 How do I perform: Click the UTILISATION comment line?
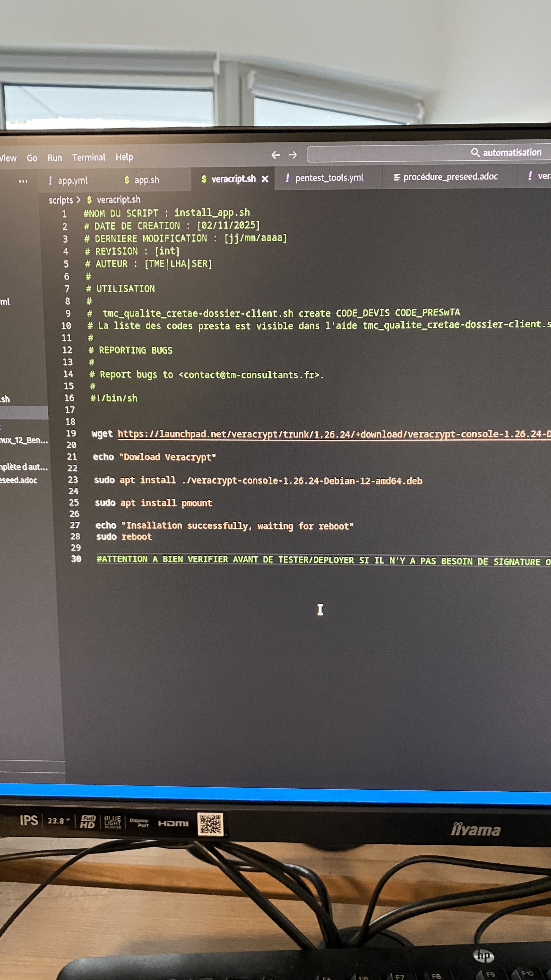click(120, 289)
